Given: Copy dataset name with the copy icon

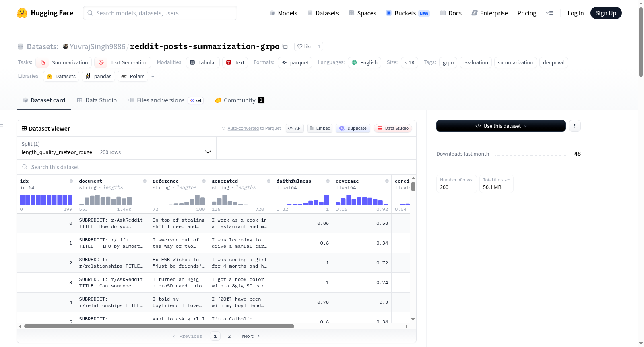Looking at the screenshot, I should coord(285,46).
